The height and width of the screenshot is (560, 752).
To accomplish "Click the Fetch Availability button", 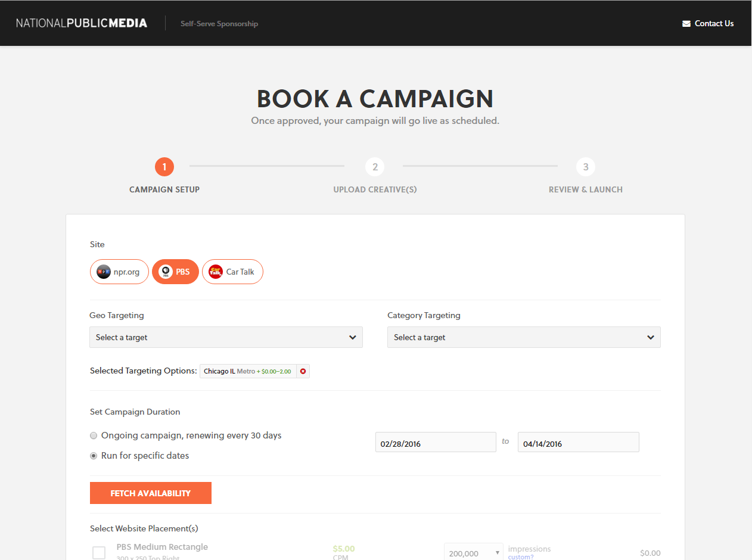I will (151, 493).
